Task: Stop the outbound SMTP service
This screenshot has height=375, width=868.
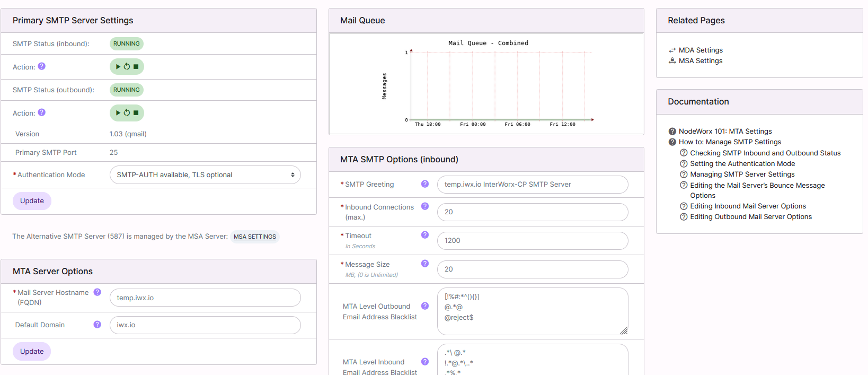Action: coord(136,113)
